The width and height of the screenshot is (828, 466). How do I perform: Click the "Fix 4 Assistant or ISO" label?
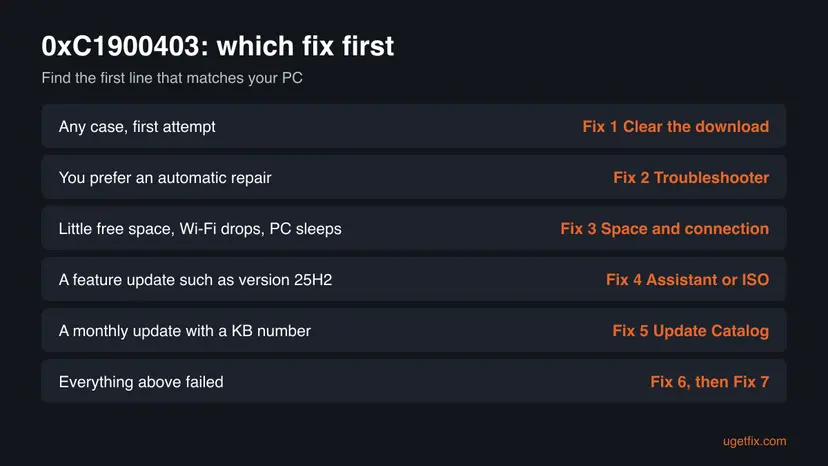point(687,279)
